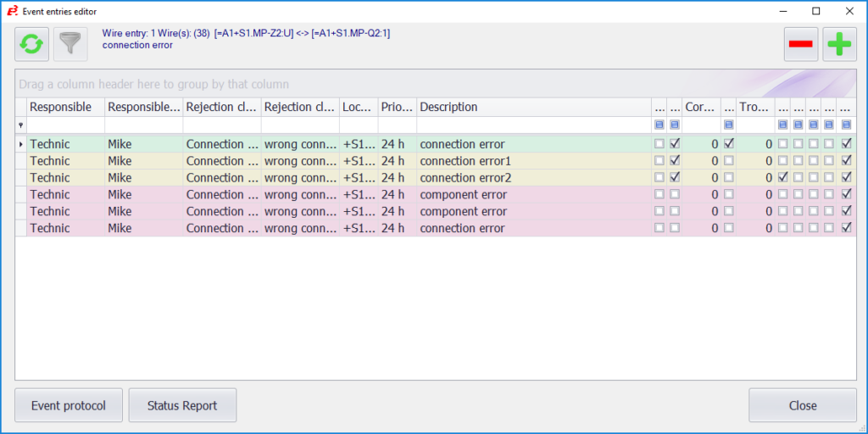Sort by the Responsible column header
Image resolution: width=868 pixels, height=434 pixels.
(64, 108)
